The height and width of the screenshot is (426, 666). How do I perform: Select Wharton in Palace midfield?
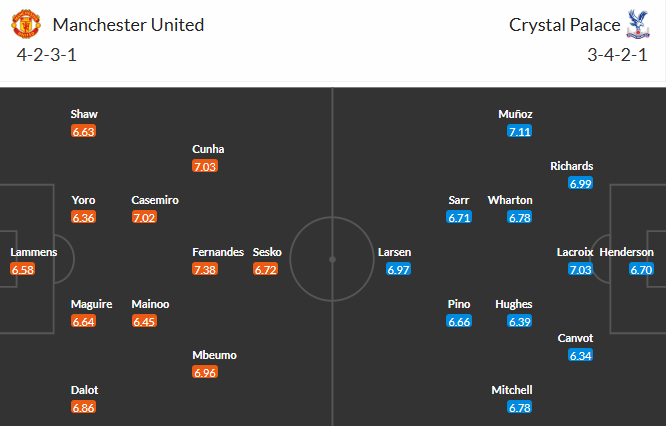510,200
